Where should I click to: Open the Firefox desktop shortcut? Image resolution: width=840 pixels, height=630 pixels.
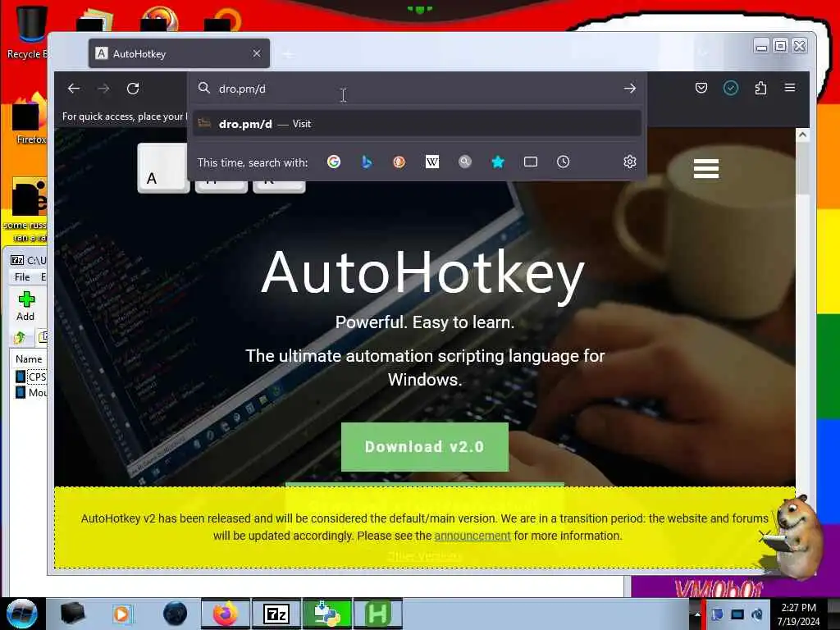pyautogui.click(x=30, y=119)
